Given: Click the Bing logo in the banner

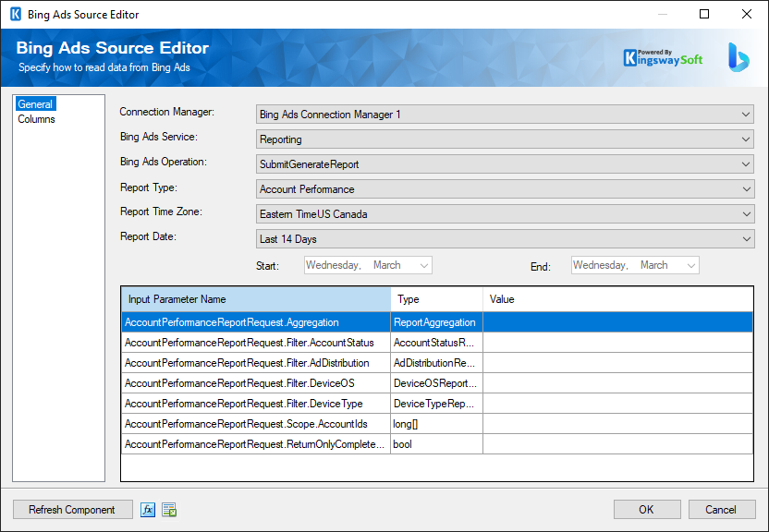Looking at the screenshot, I should coord(738,57).
